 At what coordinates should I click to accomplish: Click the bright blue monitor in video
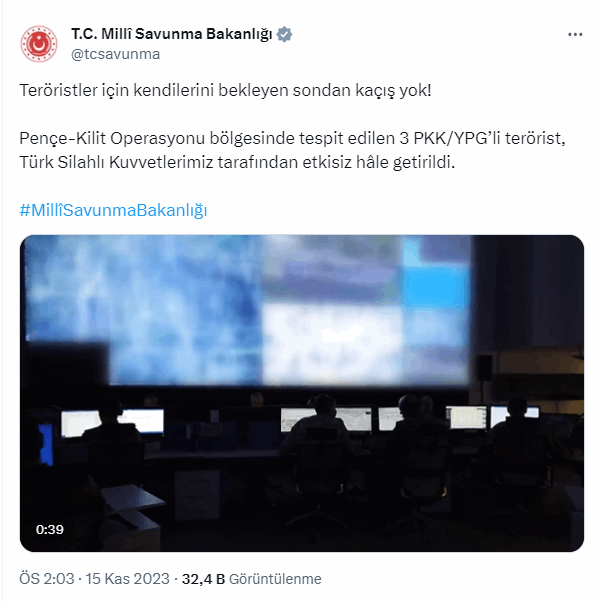[x=46, y=444]
